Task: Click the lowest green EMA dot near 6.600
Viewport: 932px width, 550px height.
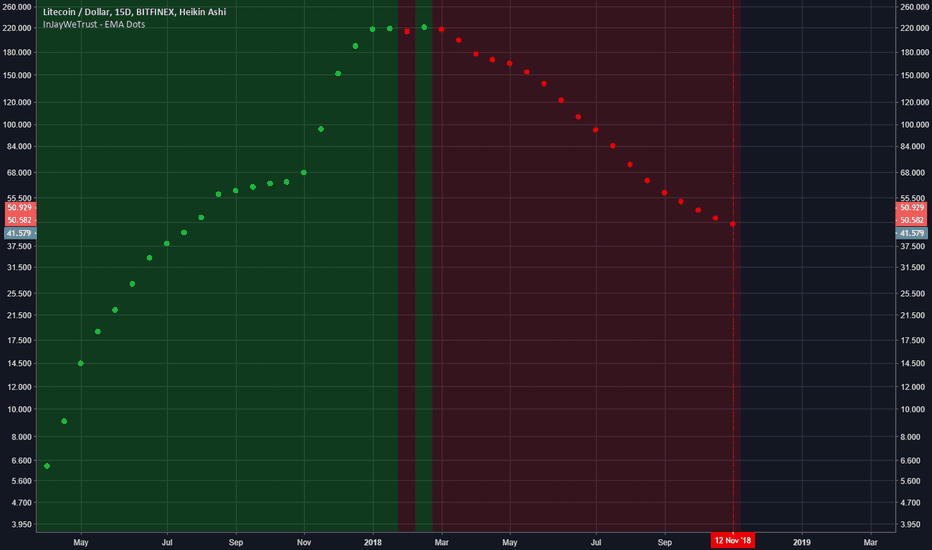Action: (47, 466)
